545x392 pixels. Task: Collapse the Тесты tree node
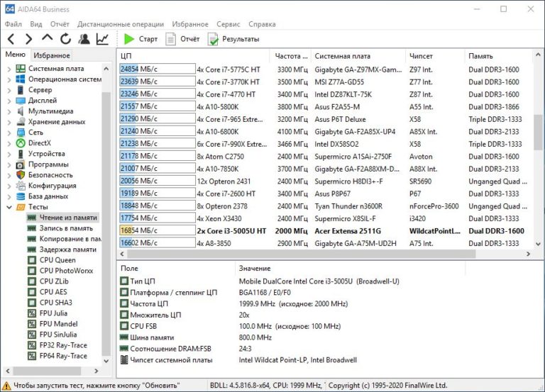[x=9, y=207]
